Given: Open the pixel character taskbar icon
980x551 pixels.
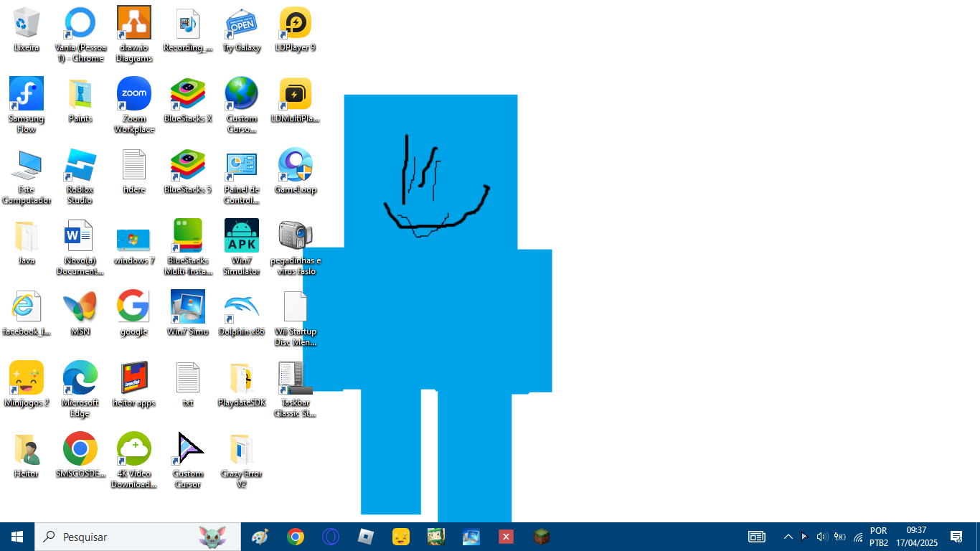Looking at the screenshot, I should (436, 537).
